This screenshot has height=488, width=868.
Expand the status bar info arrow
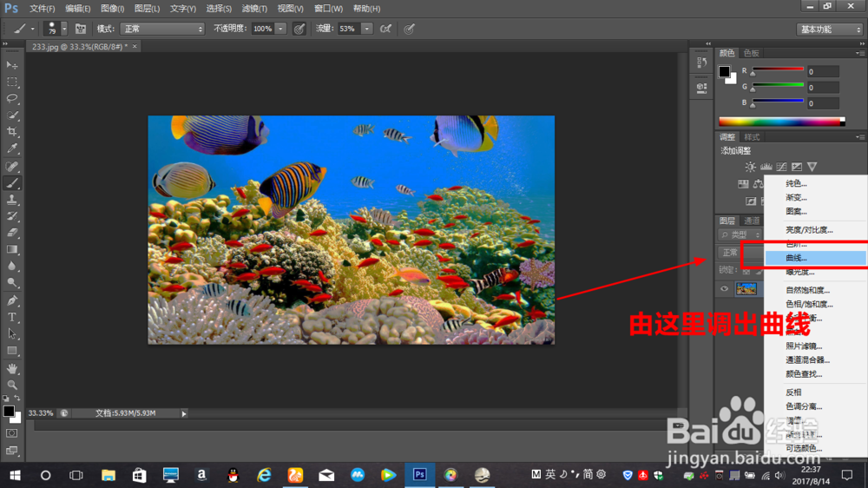click(x=184, y=413)
